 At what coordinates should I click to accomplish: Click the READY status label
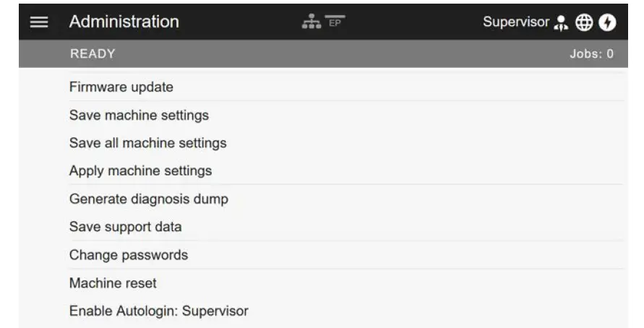(93, 54)
